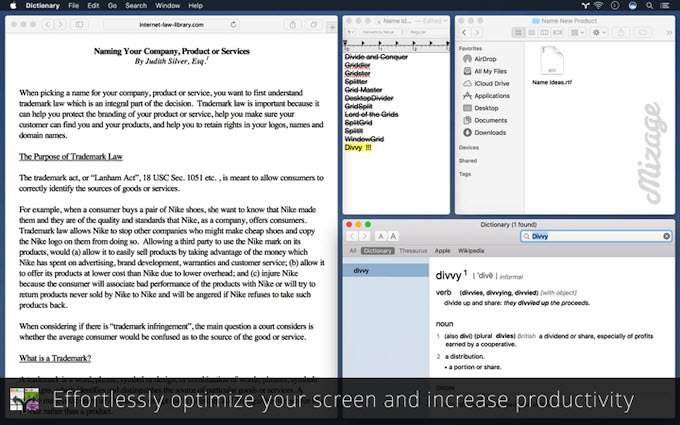Select the Name Ideas.rtf file
The height and width of the screenshot is (425, 680).
(552, 65)
